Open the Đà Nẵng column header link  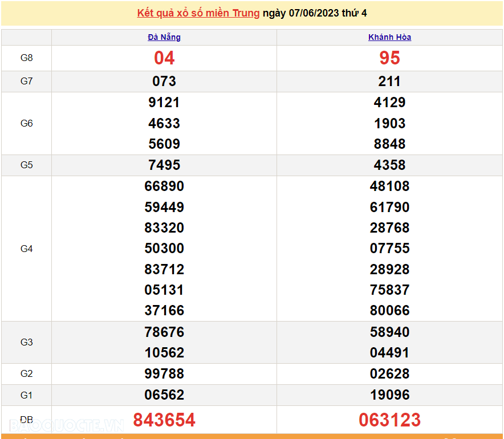pos(164,36)
